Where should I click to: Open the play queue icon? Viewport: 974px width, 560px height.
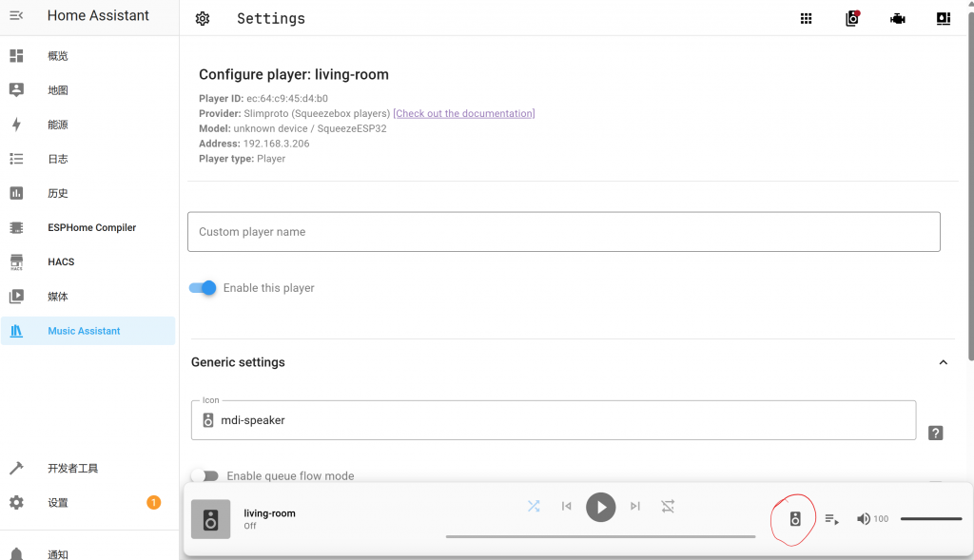pyautogui.click(x=831, y=519)
